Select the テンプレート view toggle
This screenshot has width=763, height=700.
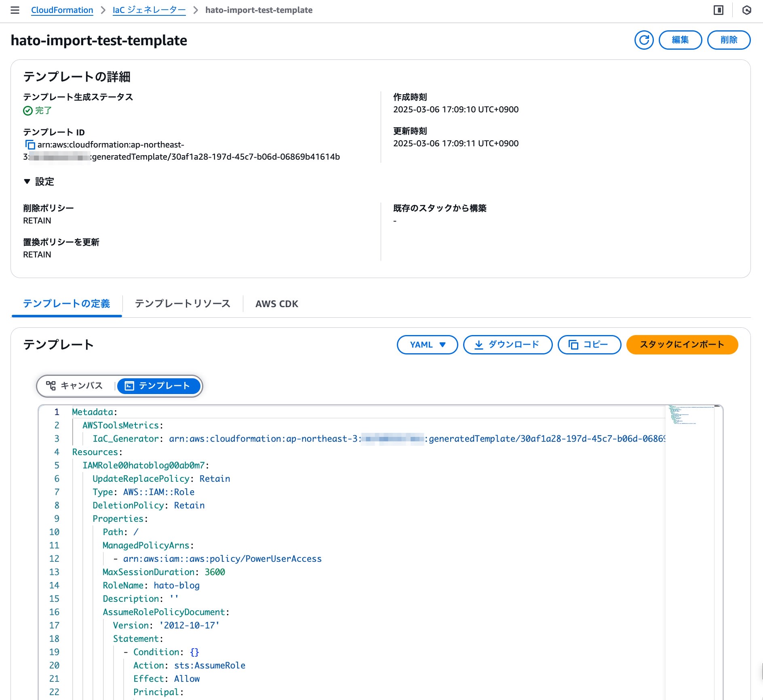pyautogui.click(x=158, y=386)
